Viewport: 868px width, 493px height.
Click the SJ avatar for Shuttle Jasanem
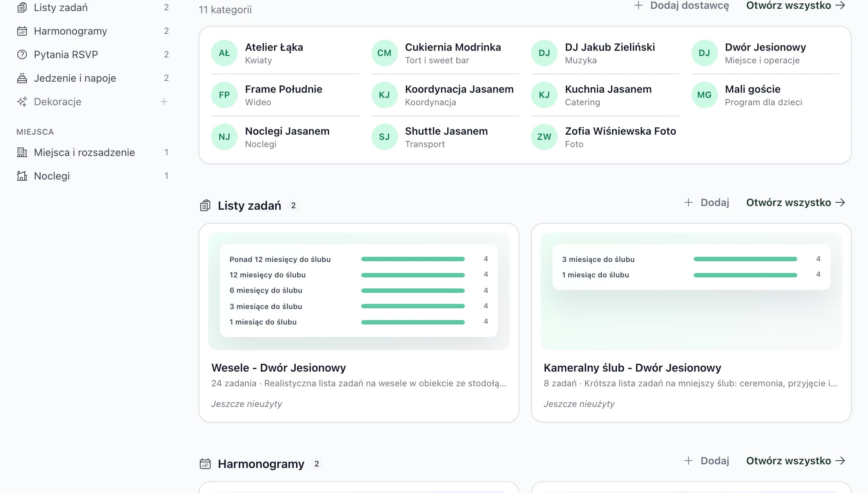pos(384,137)
